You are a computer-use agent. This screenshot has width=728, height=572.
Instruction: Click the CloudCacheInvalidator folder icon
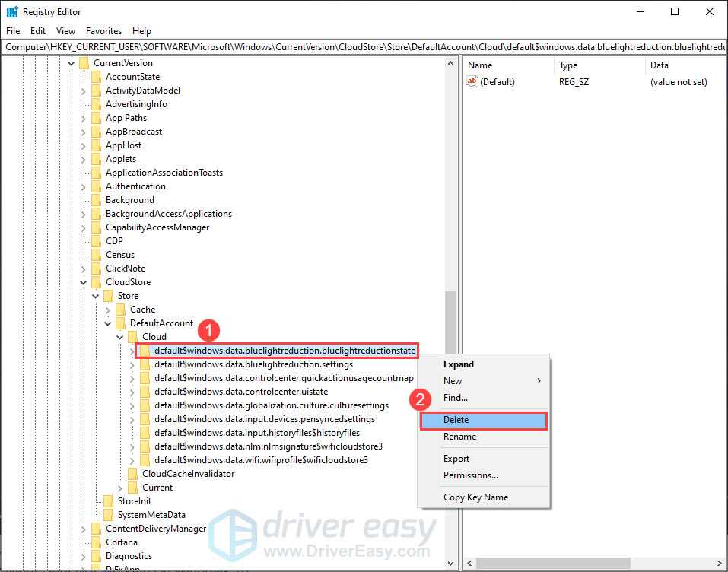(x=132, y=474)
